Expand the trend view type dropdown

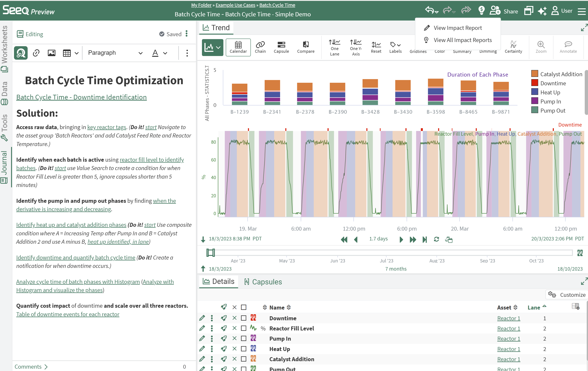[x=218, y=47]
